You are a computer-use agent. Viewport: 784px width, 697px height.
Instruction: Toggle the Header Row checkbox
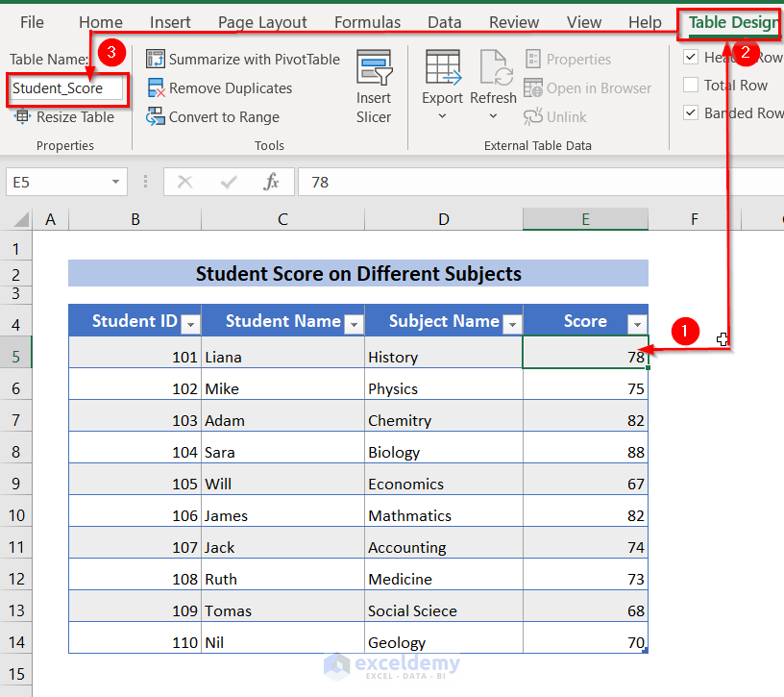coord(691,57)
